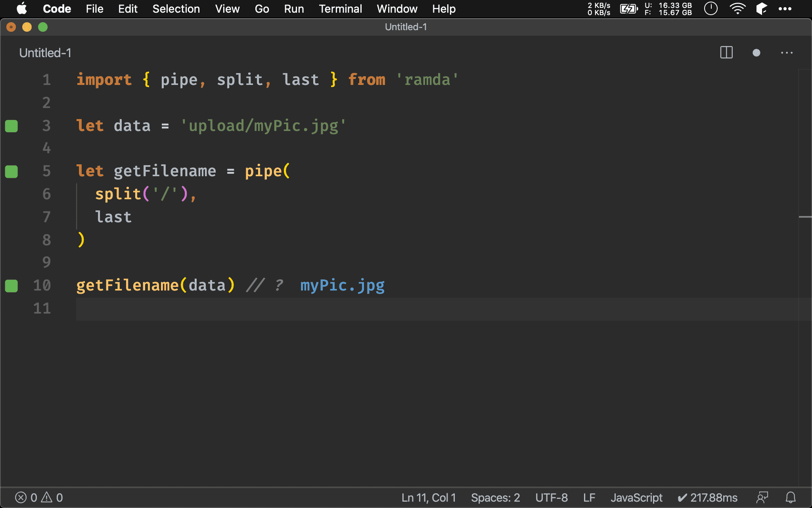Click the Quokka 217.88ms status item

[x=707, y=498]
